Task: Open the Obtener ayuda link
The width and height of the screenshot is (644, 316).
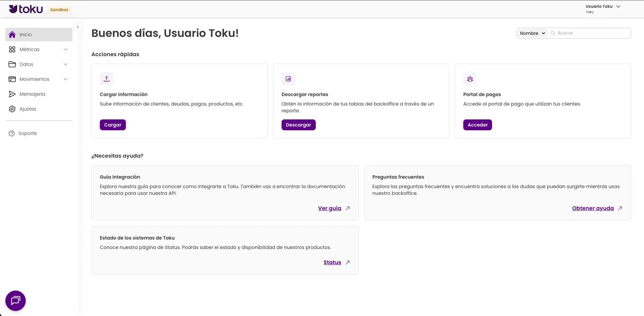Action: pyautogui.click(x=593, y=208)
